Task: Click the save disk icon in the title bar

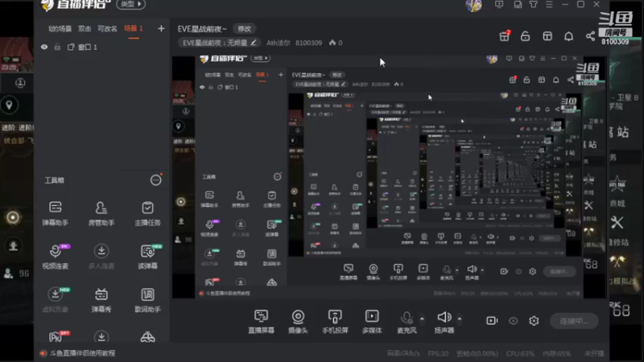Action: (x=518, y=5)
